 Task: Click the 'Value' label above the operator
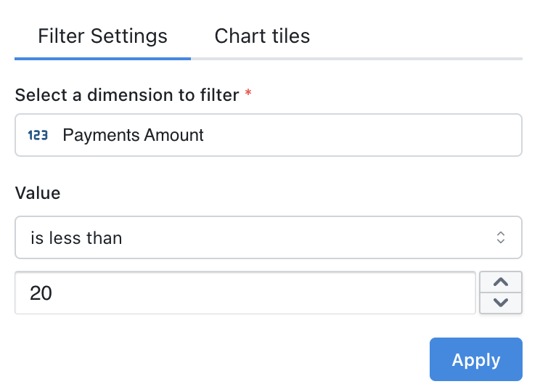point(38,193)
